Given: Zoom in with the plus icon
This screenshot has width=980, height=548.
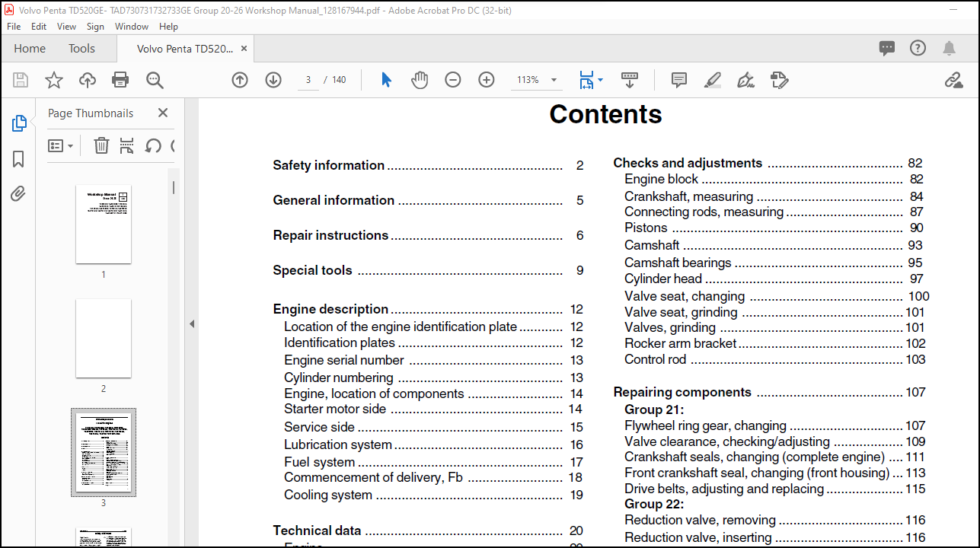Looking at the screenshot, I should tap(487, 80).
